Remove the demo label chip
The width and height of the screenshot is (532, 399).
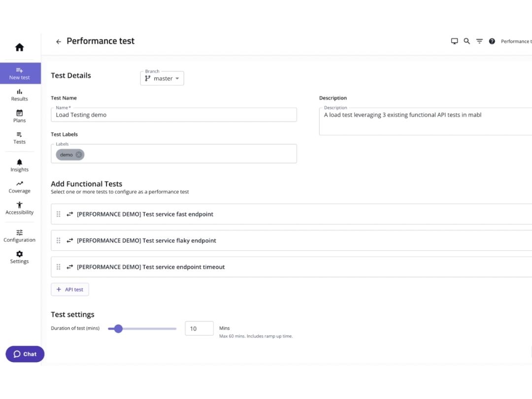(x=79, y=155)
